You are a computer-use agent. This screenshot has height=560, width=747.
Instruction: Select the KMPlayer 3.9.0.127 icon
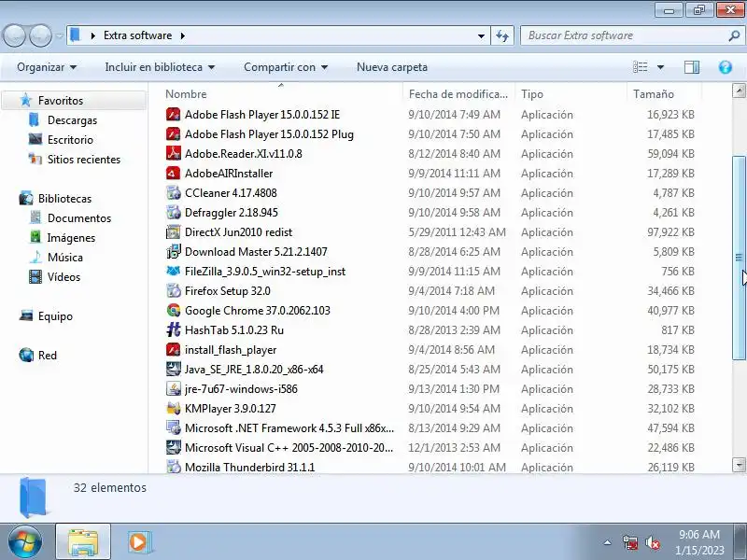click(x=173, y=408)
